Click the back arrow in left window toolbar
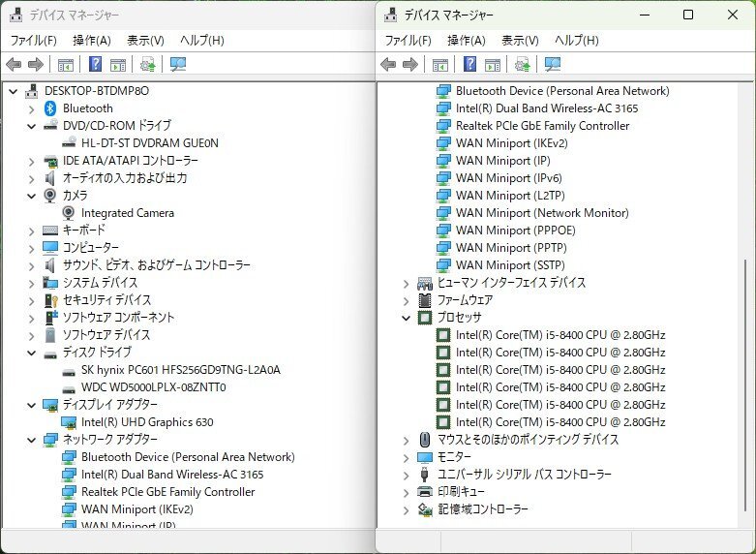Screen dimensions: 756x554 coord(14,64)
